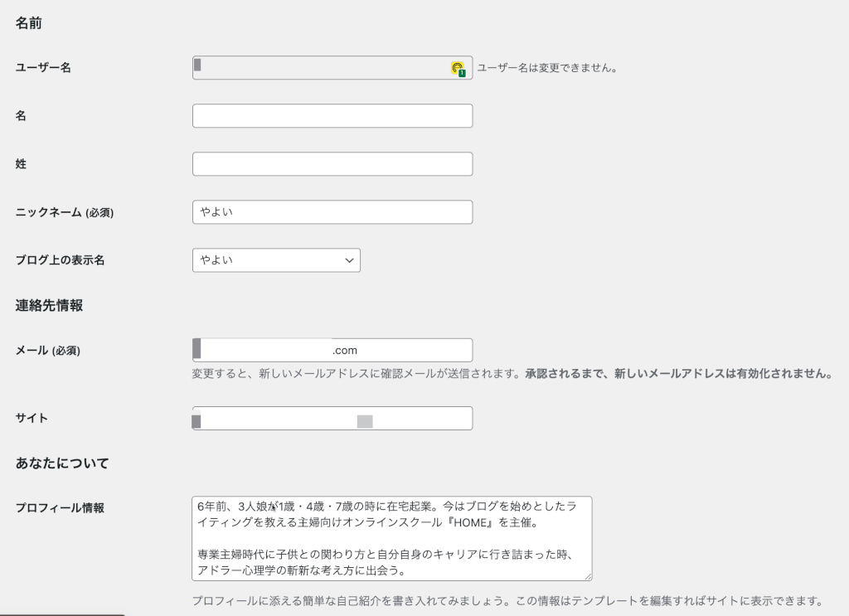Click the ユーザー名 username field

point(323,67)
